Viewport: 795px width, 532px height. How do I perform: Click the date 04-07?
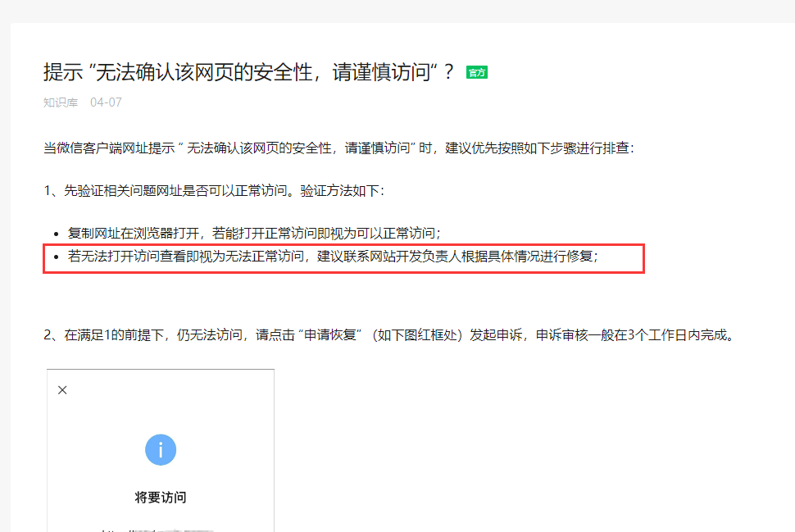[x=106, y=102]
